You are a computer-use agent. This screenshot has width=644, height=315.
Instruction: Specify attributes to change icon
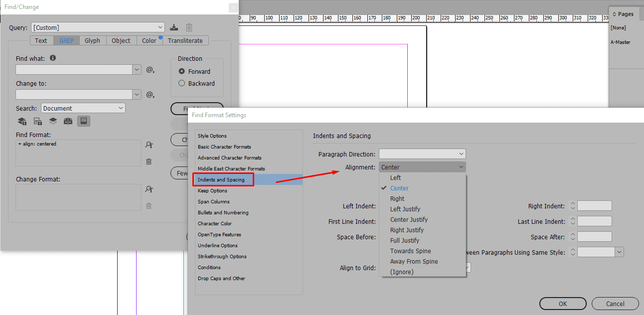tap(149, 189)
